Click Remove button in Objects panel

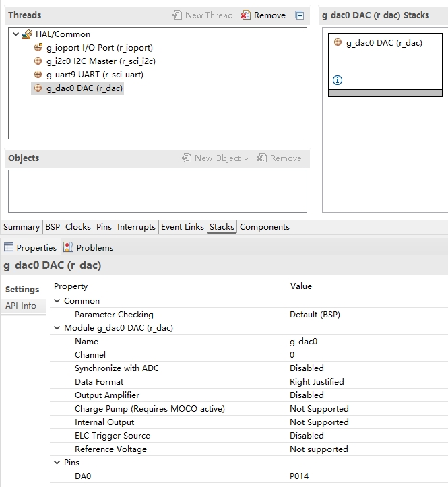280,158
